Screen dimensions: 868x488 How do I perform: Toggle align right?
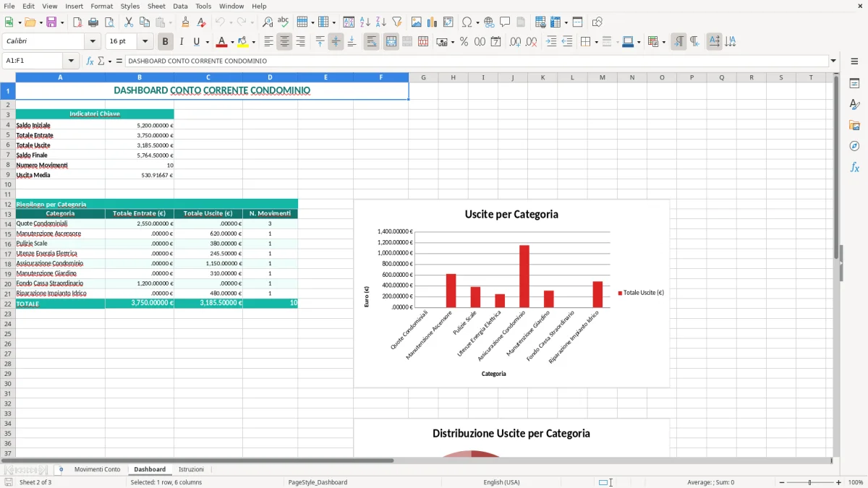tap(300, 42)
